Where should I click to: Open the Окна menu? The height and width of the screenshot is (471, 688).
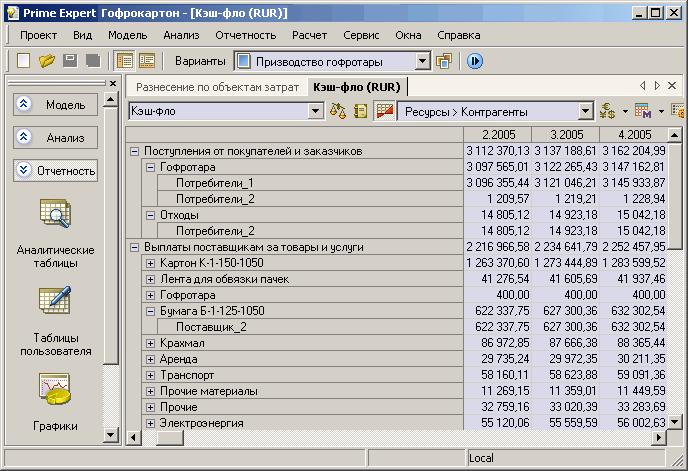(x=408, y=35)
